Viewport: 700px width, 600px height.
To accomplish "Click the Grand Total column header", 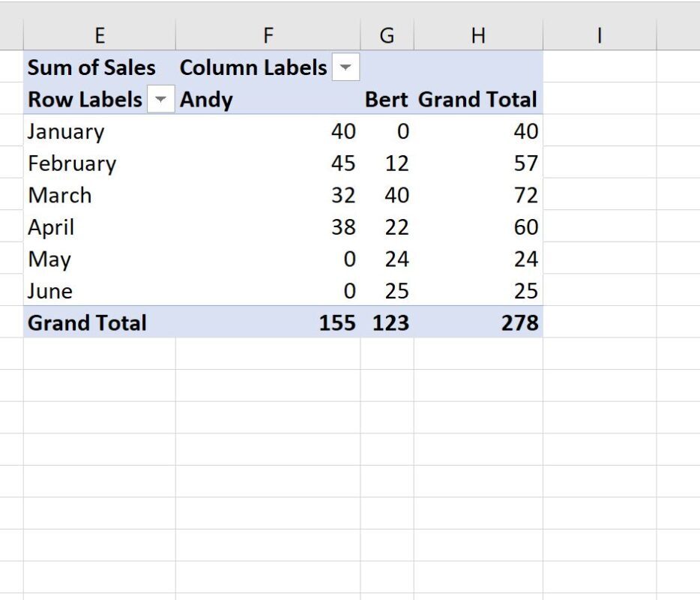I will point(477,99).
